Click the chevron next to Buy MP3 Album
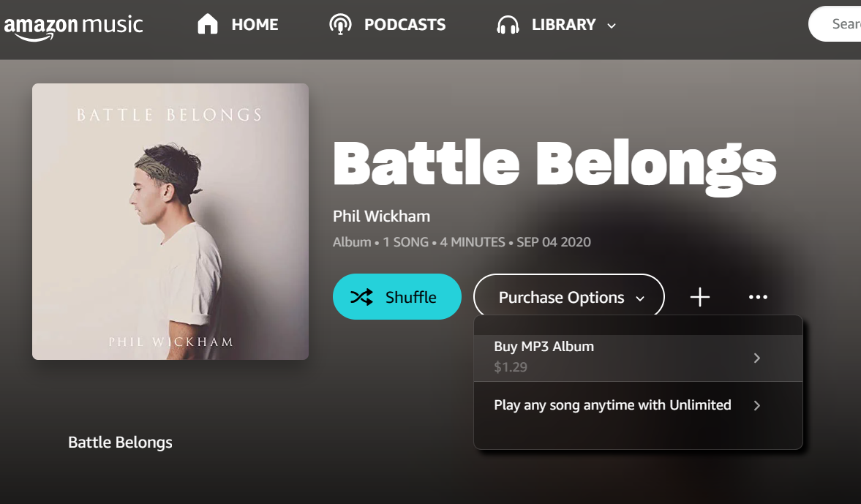The image size is (861, 504). click(x=757, y=358)
